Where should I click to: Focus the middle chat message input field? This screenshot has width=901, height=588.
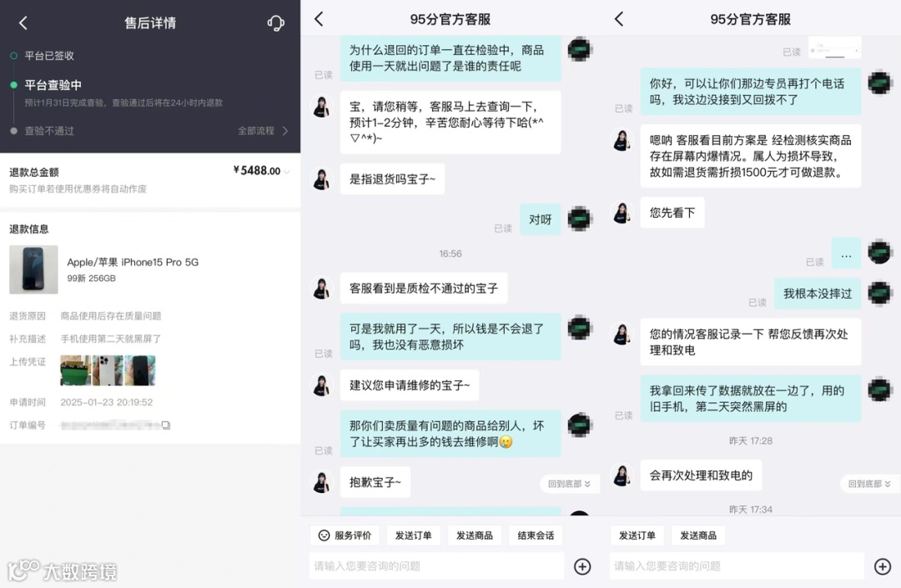[436, 566]
